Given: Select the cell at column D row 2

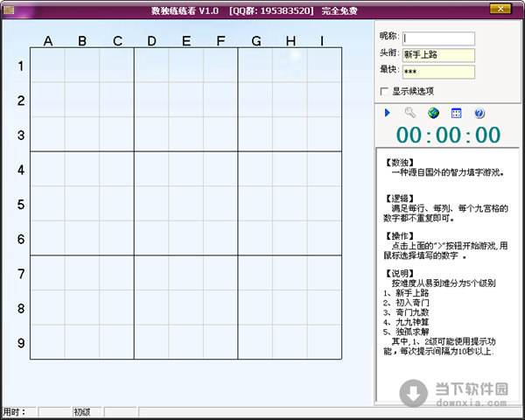Looking at the screenshot, I should coord(150,100).
